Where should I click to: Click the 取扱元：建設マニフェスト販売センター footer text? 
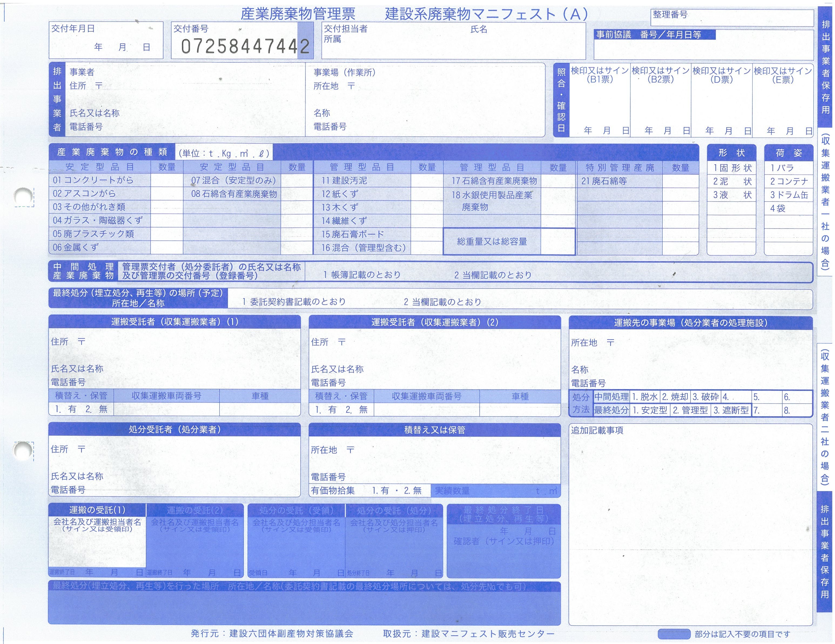coord(469,634)
